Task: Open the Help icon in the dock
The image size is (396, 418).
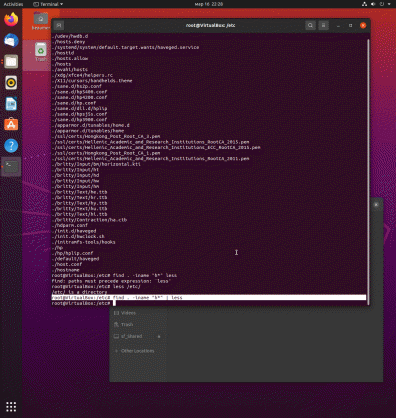Action: (11, 146)
